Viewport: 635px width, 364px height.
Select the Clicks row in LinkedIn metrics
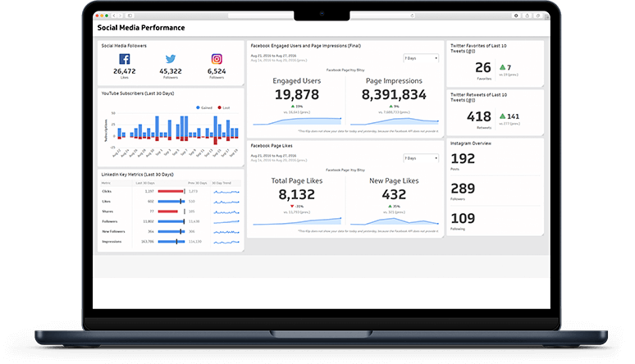point(109,191)
